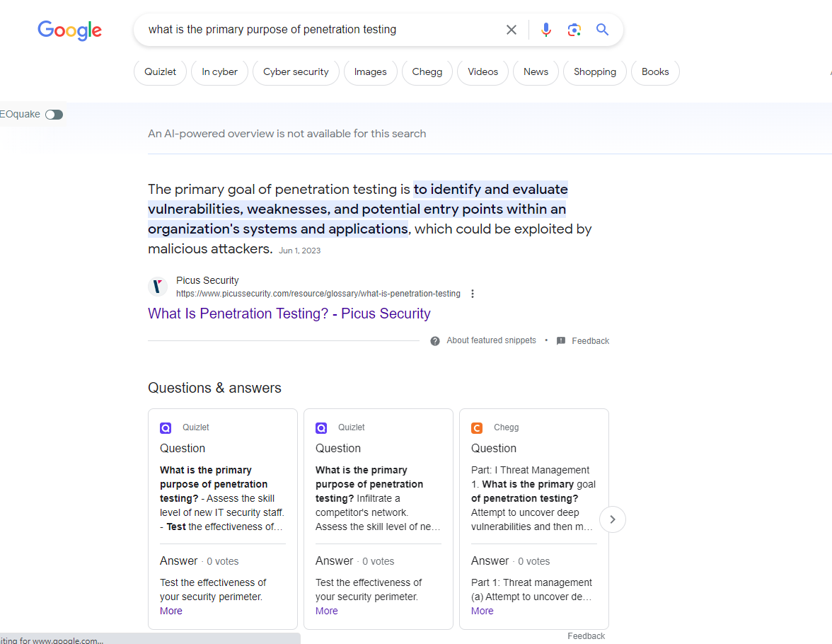832x644 pixels.
Task: Open About featured snippets link
Action: click(491, 340)
